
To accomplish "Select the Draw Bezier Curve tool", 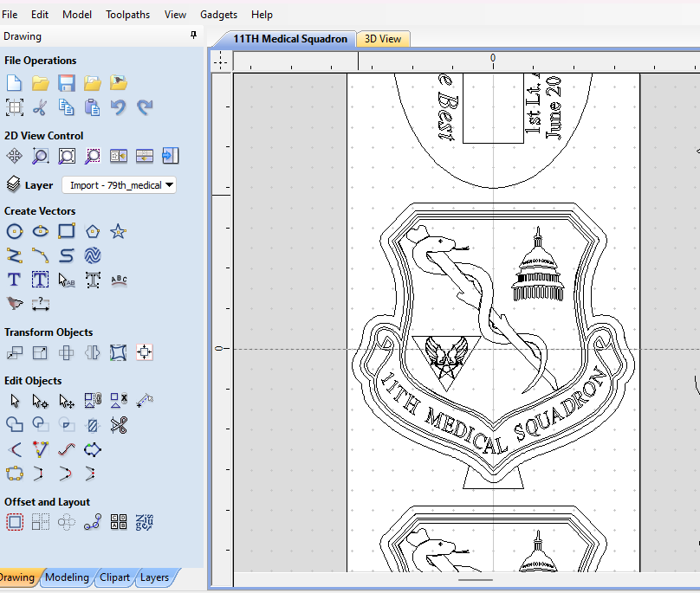I will 67,255.
